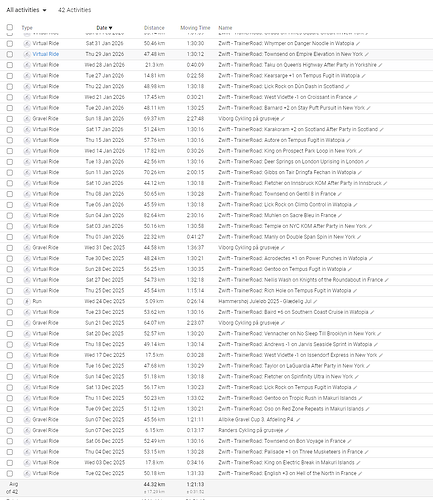Select checkbox for Tue 02 Dec 2025 ride
This screenshot has width=433, height=500.
[10, 473]
